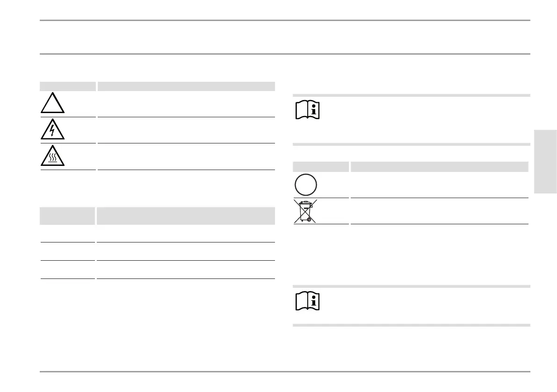Click the description cell beside the empty circle
The height and width of the screenshot is (392, 557).
440,185
